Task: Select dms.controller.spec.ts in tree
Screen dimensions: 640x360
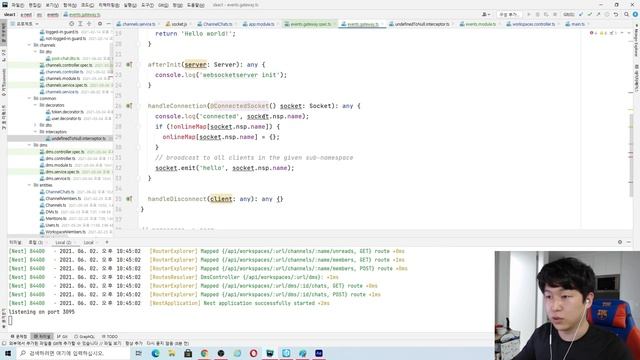Action: (x=62, y=152)
